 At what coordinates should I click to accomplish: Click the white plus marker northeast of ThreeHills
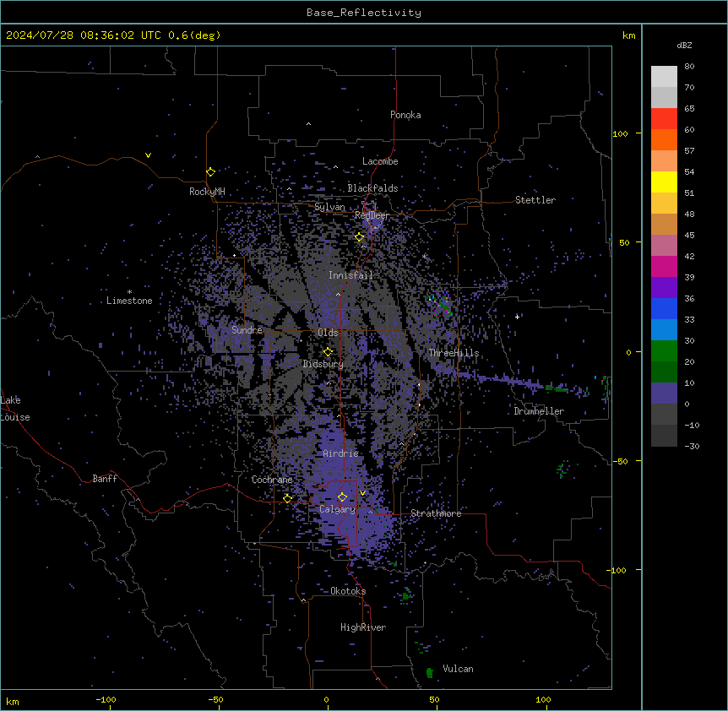point(517,317)
